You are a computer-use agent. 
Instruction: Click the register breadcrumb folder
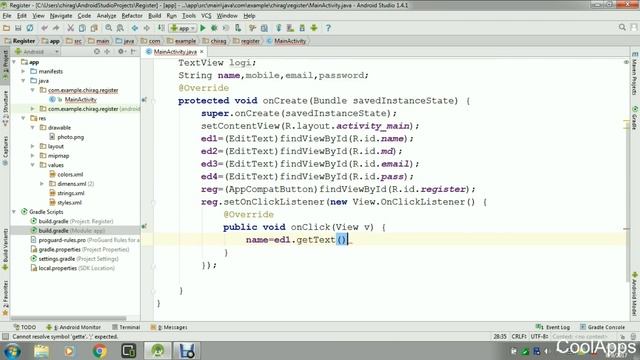(x=247, y=41)
